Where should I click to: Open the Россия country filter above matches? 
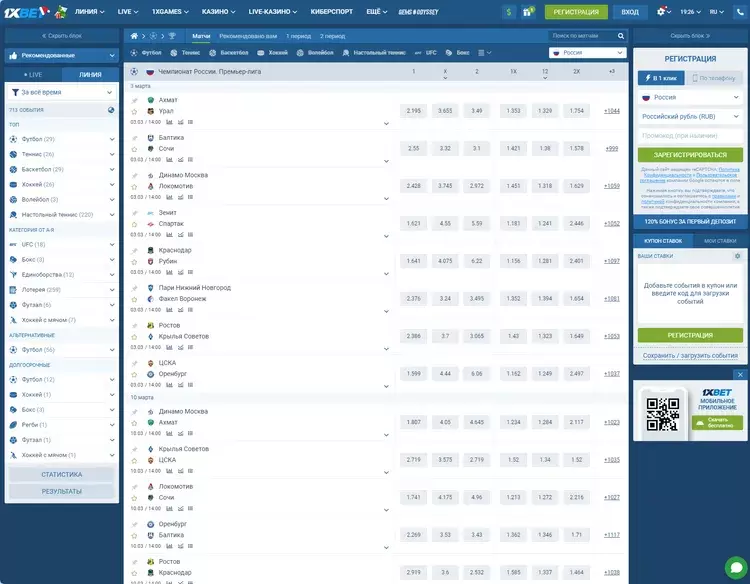click(587, 53)
